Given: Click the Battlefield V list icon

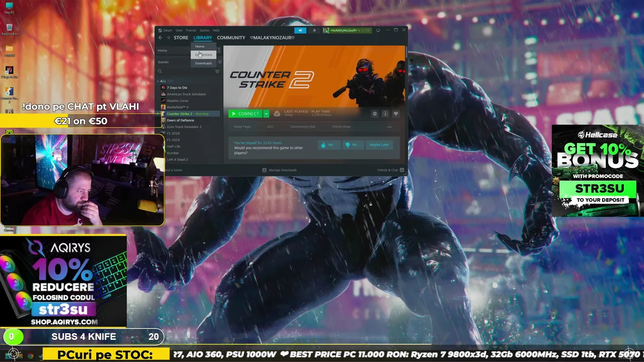Looking at the screenshot, I should coord(163,107).
